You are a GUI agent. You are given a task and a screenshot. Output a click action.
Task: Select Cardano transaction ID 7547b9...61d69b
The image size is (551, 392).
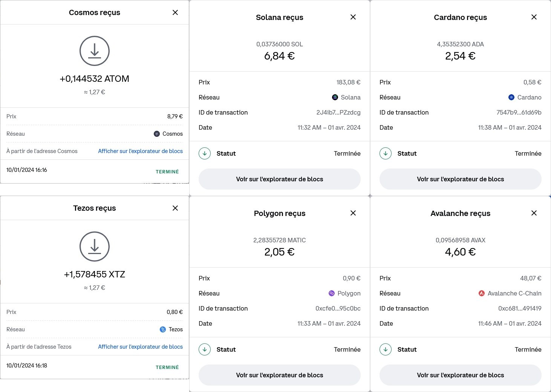tap(519, 112)
